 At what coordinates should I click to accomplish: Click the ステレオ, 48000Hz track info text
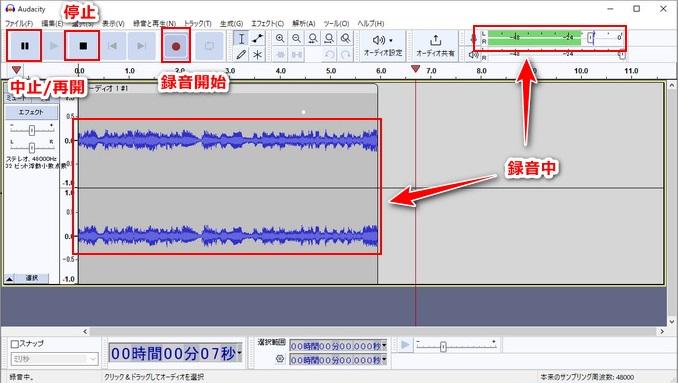click(x=31, y=159)
